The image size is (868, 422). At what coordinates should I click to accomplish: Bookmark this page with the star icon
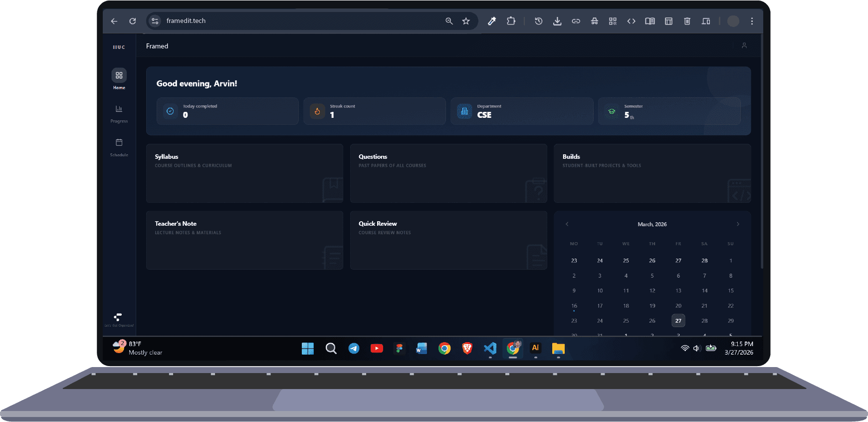pos(466,21)
